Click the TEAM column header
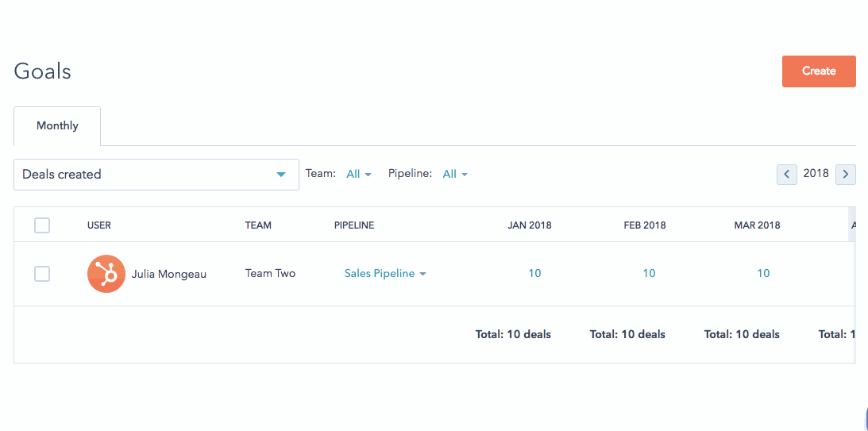 pos(258,225)
